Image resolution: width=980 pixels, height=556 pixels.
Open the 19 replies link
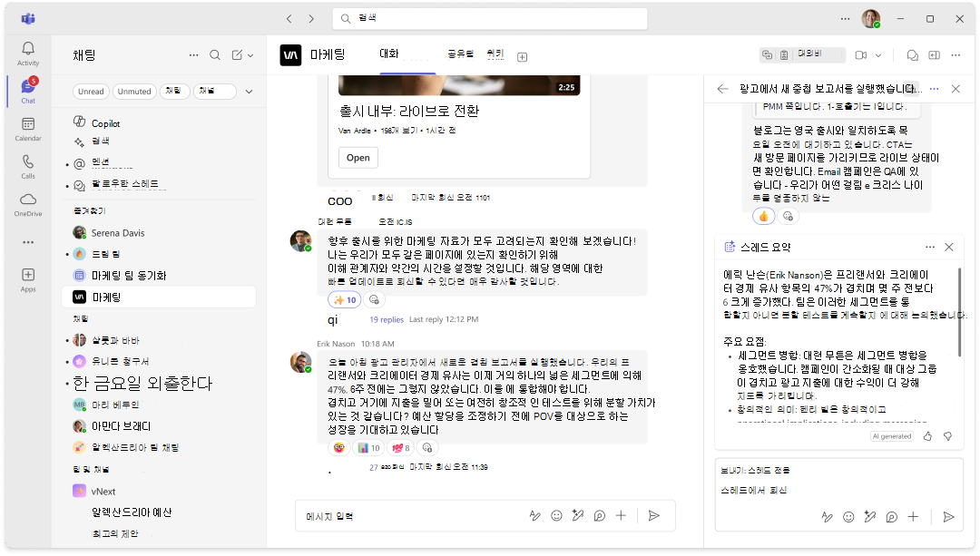[387, 319]
